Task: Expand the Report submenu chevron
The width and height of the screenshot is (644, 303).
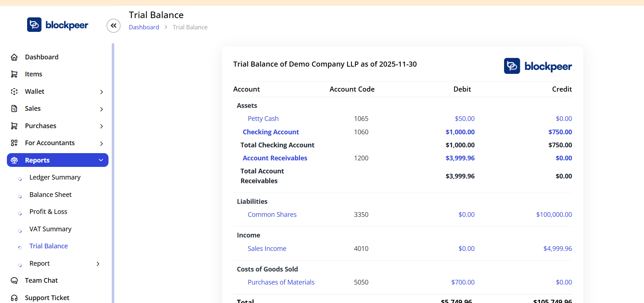Action: 98,264
